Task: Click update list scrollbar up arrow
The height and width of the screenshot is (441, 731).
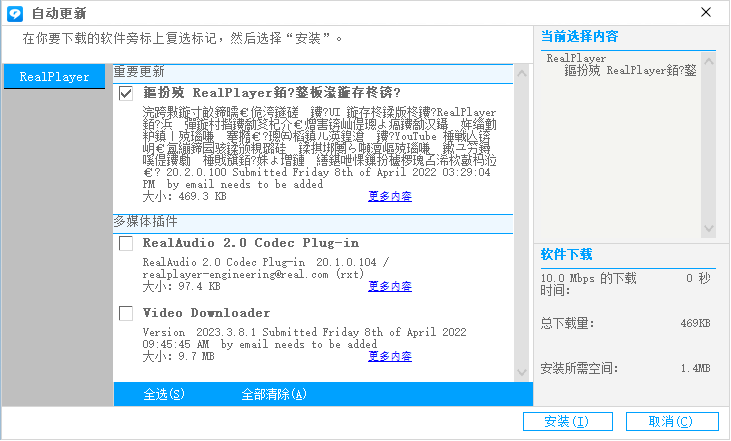Action: [522, 73]
